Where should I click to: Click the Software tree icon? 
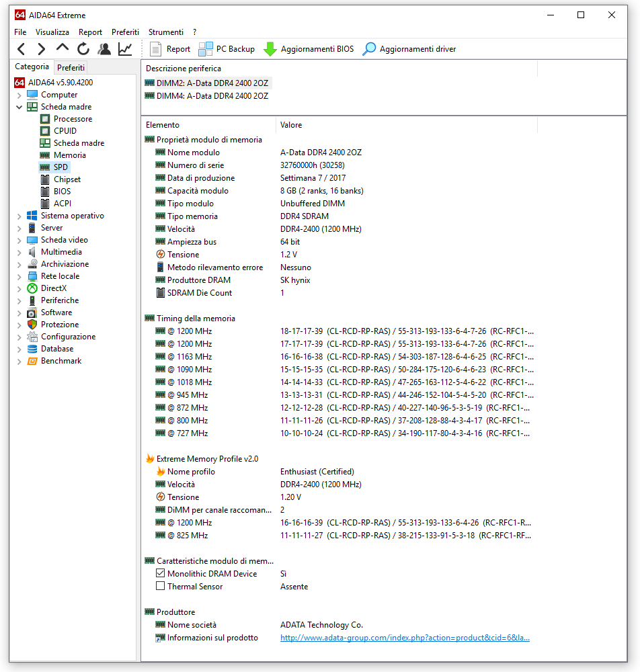[x=32, y=312]
